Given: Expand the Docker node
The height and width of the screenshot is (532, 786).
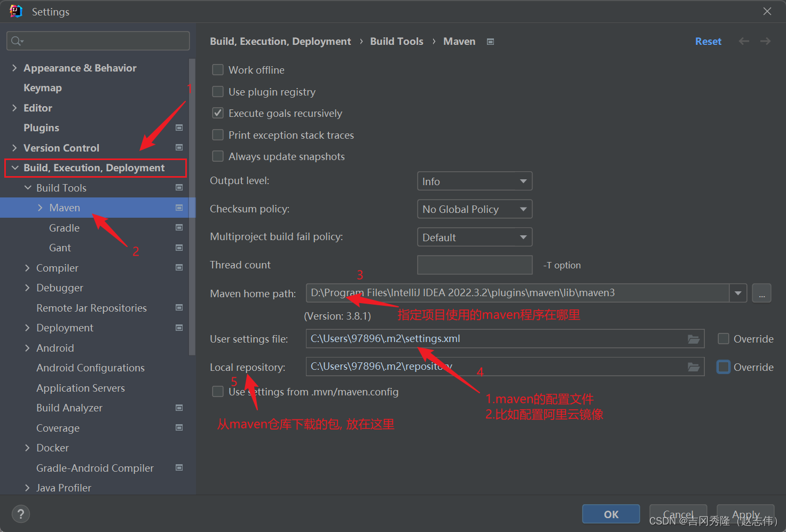Looking at the screenshot, I should click(28, 448).
